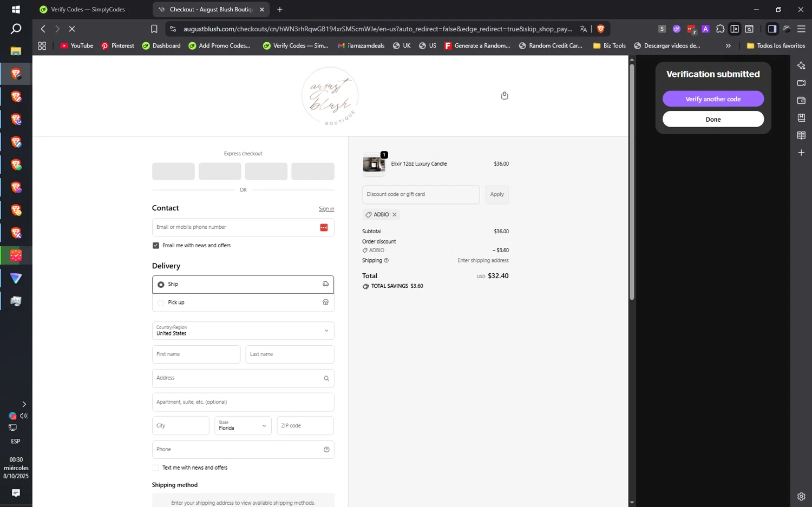Open a new browser tab
812x507 pixels.
click(280, 10)
